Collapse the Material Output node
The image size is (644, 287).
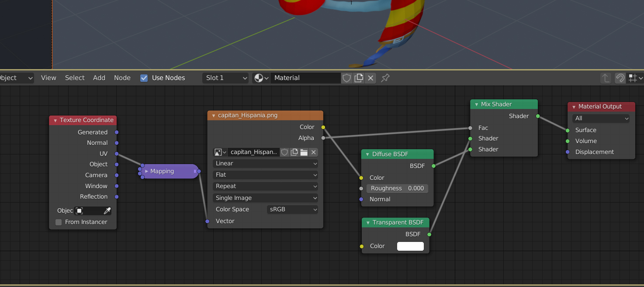[574, 107]
